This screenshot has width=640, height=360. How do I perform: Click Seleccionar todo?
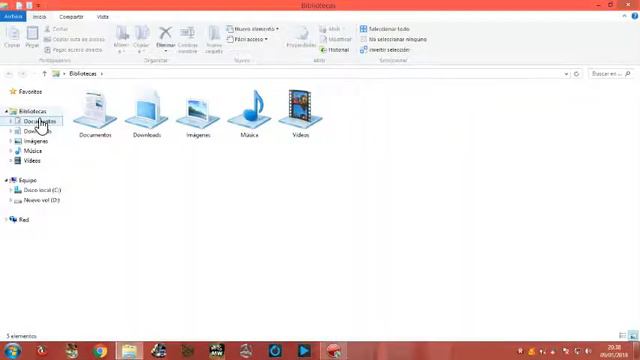pos(384,29)
